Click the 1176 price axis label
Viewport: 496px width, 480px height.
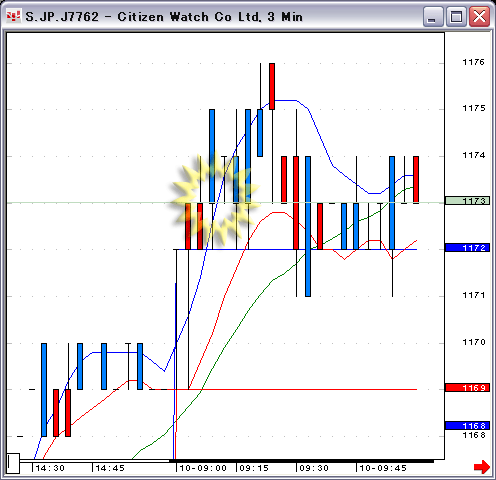click(x=473, y=62)
